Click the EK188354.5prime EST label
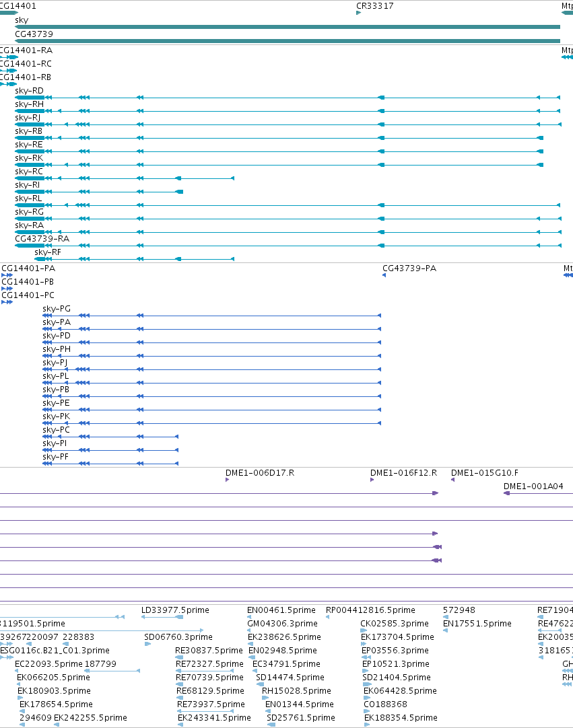This screenshot has height=728, width=573. click(401, 718)
